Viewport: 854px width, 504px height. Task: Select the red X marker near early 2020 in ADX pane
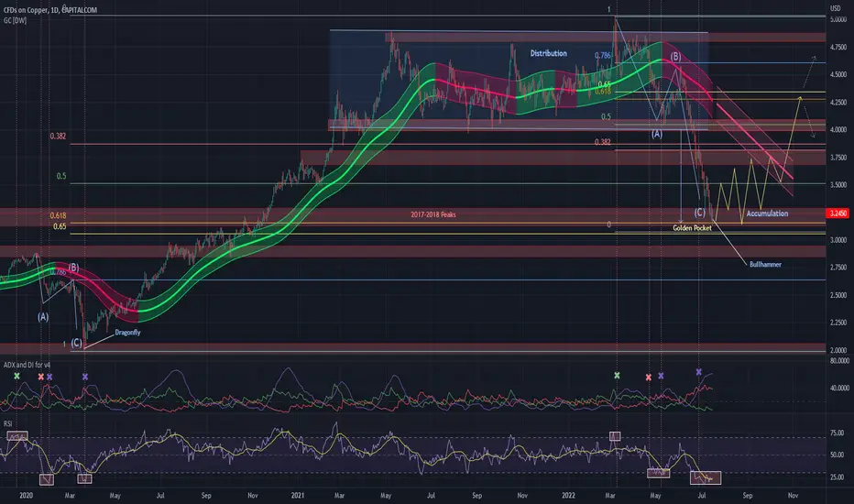click(41, 377)
